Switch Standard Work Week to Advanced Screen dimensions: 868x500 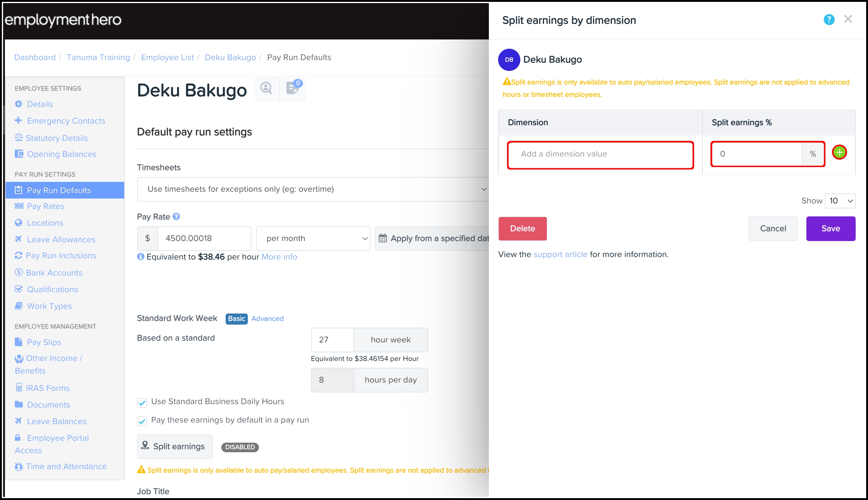(x=267, y=319)
